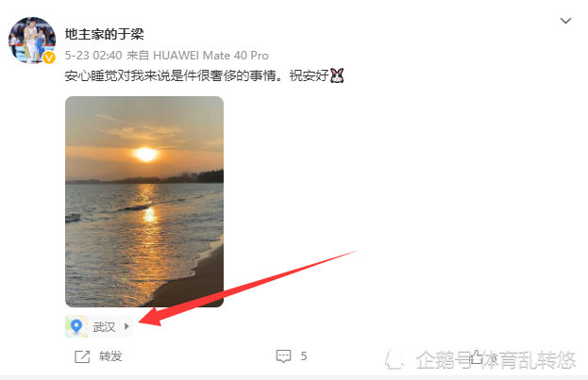Open the profile avatar of 地主家的于梁

32,41
